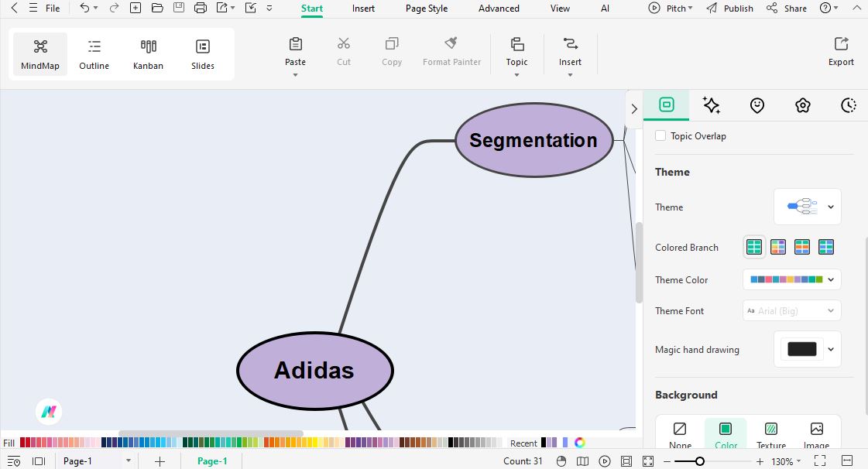
Task: Select the fourth Colored Branch style
Action: click(826, 247)
